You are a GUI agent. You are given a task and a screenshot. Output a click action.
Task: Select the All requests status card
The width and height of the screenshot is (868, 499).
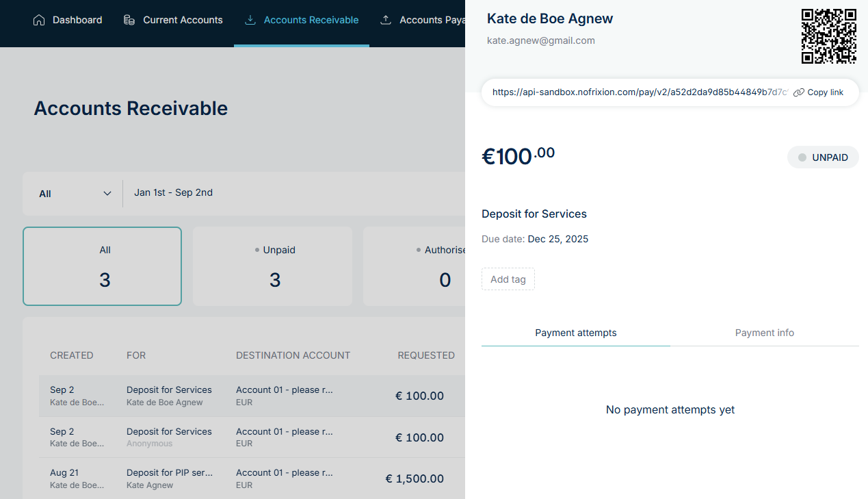coord(102,266)
